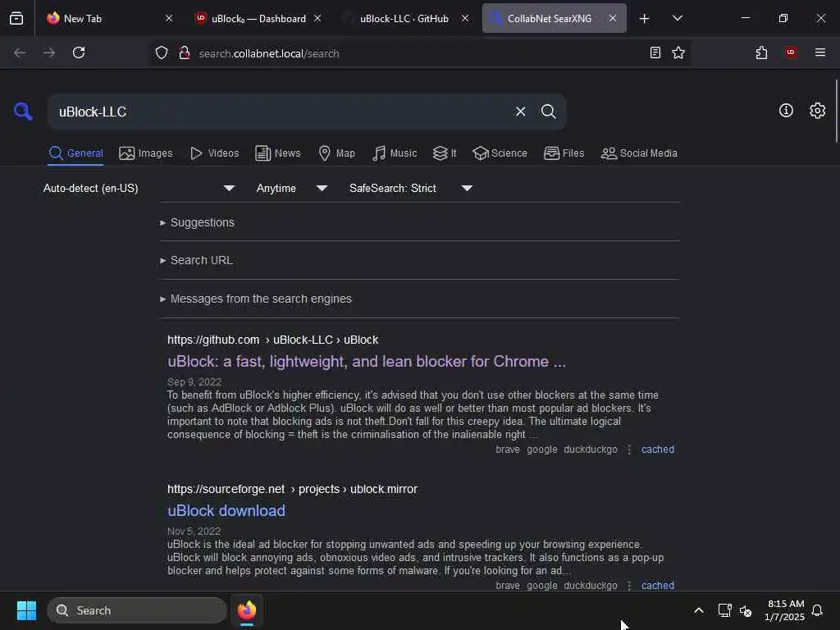Screen dimensions: 840x630
Task: Open the Extensions puzzle icon
Action: 761,52
